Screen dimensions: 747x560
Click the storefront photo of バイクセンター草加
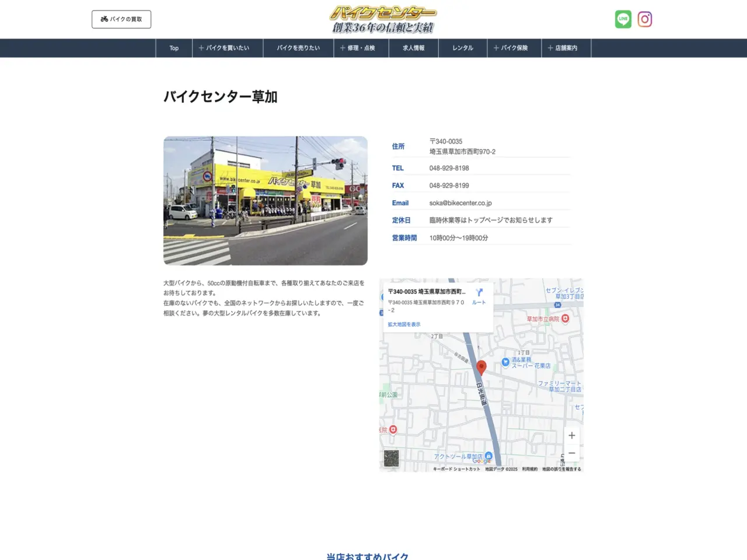[x=266, y=200]
